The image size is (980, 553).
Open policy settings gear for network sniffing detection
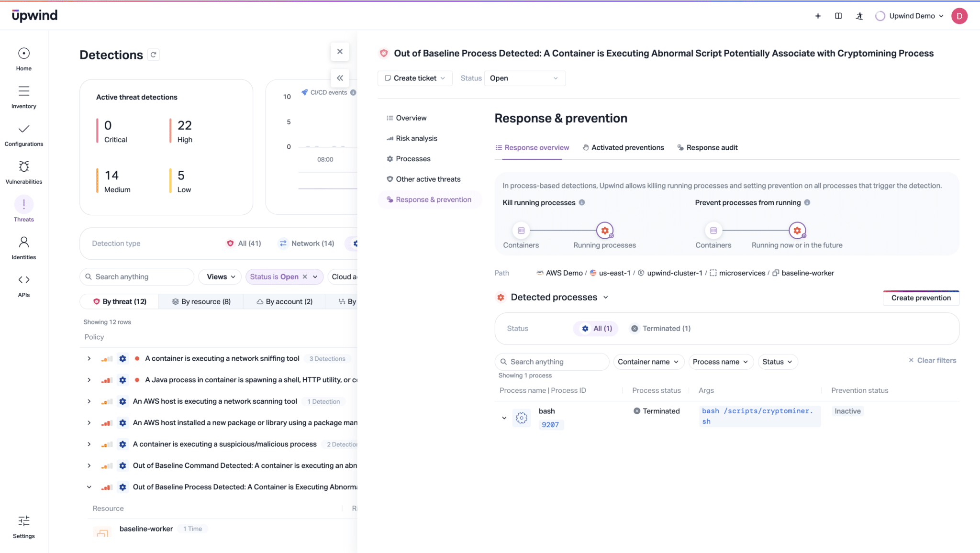click(x=123, y=358)
